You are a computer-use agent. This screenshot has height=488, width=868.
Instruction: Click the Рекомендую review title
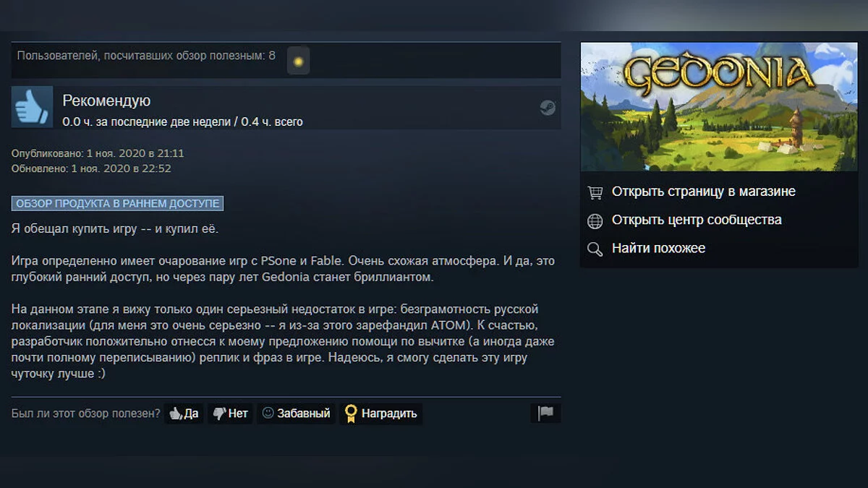[106, 101]
